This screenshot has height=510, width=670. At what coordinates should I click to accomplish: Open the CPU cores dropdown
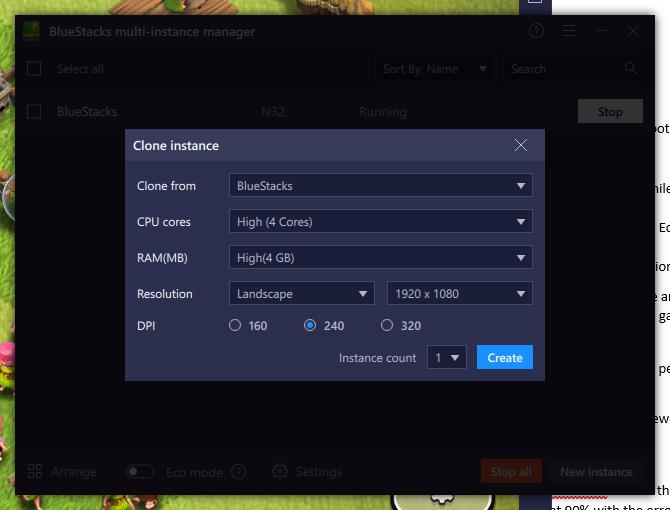[380, 221]
